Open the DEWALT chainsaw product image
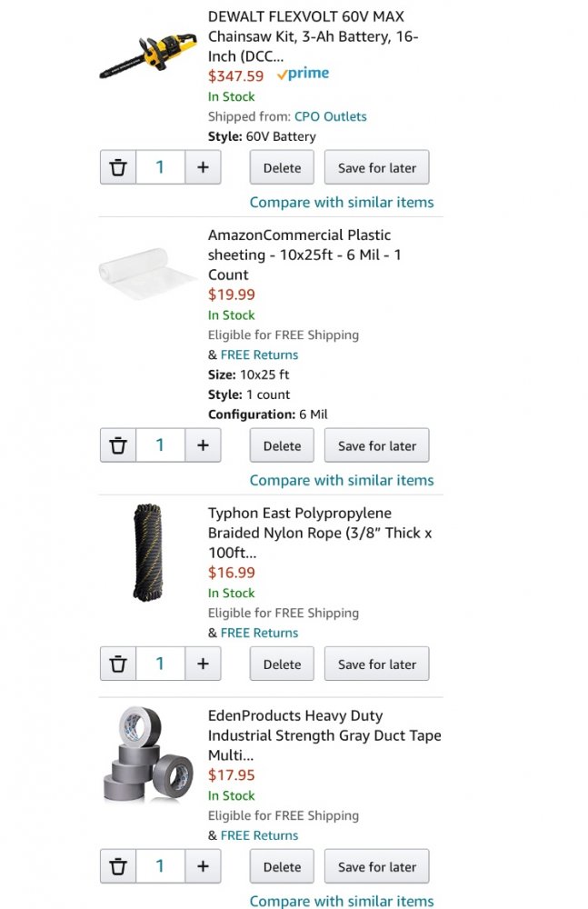Image resolution: width=588 pixels, height=909 pixels. (148, 55)
